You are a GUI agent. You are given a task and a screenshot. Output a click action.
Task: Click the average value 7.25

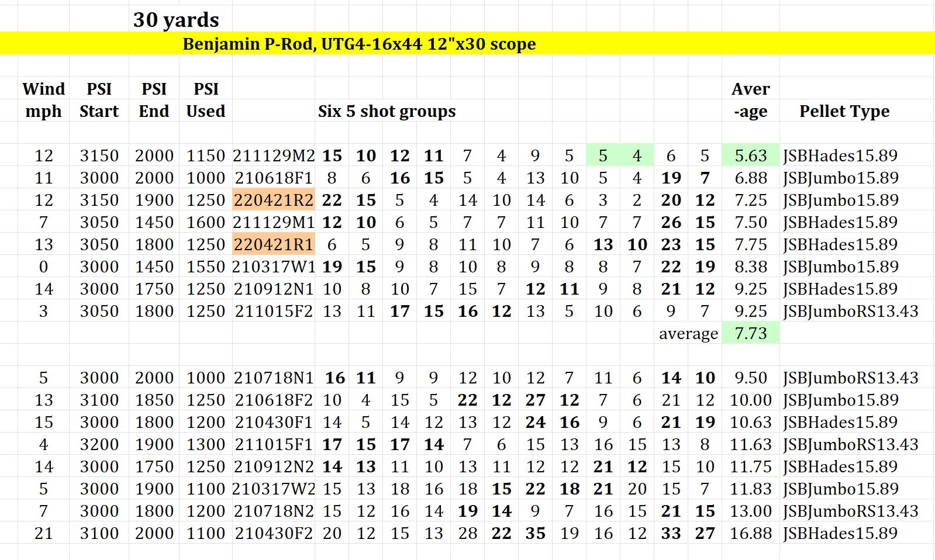[751, 200]
